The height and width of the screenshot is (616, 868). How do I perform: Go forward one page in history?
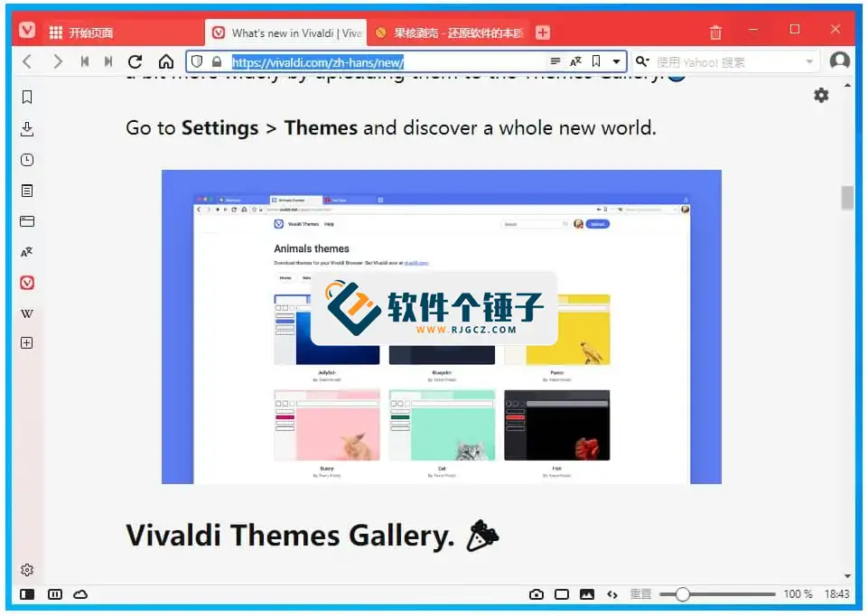(58, 61)
